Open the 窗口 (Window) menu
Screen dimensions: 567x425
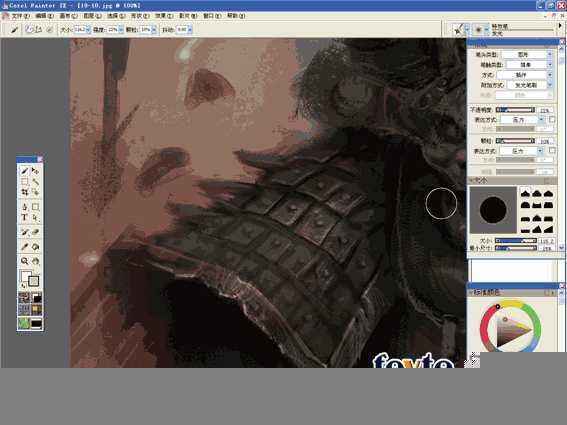click(212, 16)
